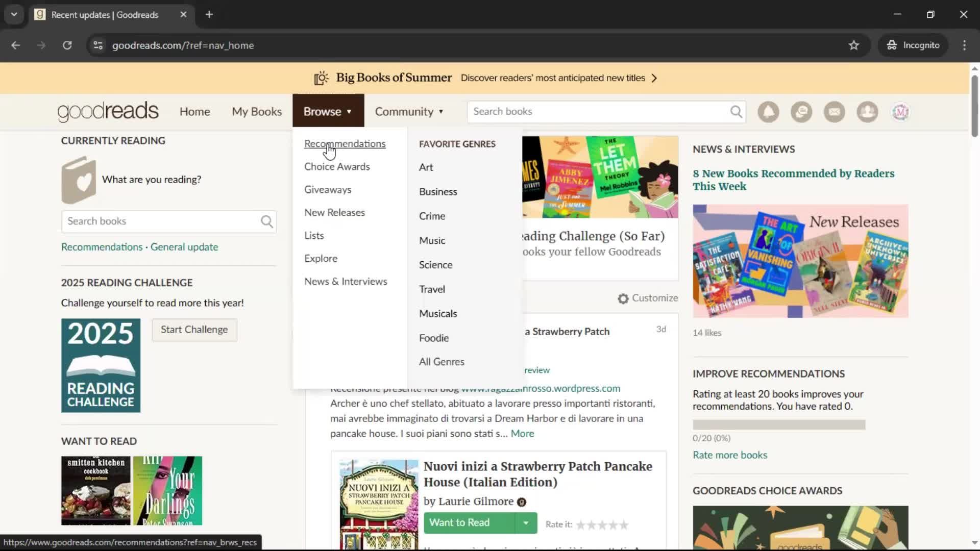Click the green Want to Read button
The image size is (980, 551).
[469, 523]
